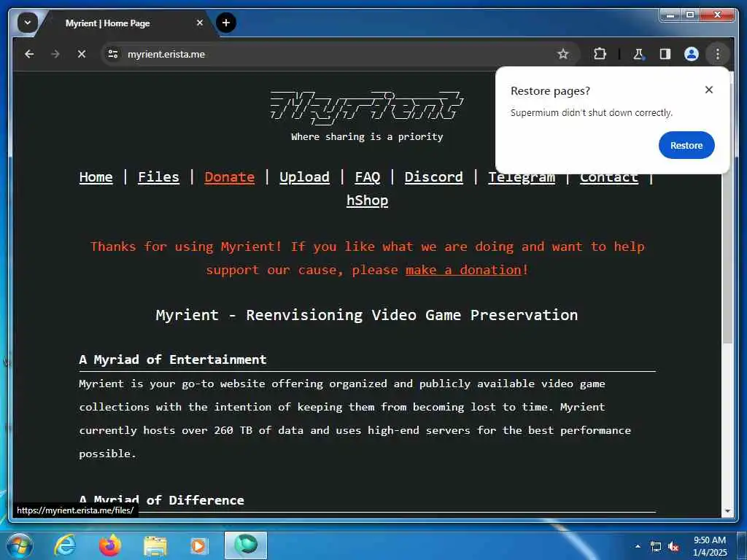Image resolution: width=747 pixels, height=560 pixels.
Task: Click the 'make a donation' link
Action: [463, 270]
